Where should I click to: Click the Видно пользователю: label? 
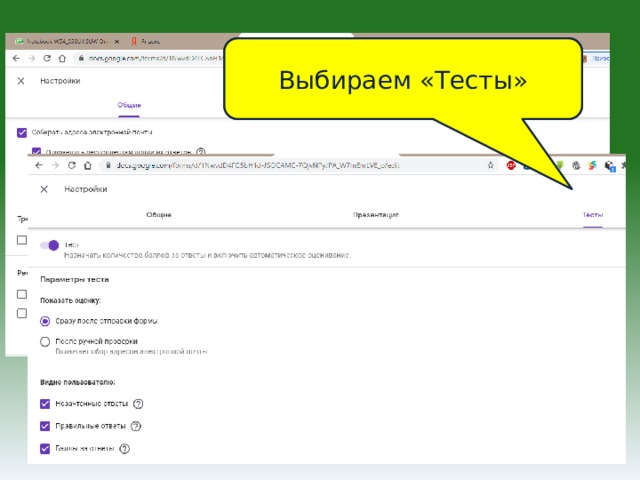pyautogui.click(x=78, y=382)
